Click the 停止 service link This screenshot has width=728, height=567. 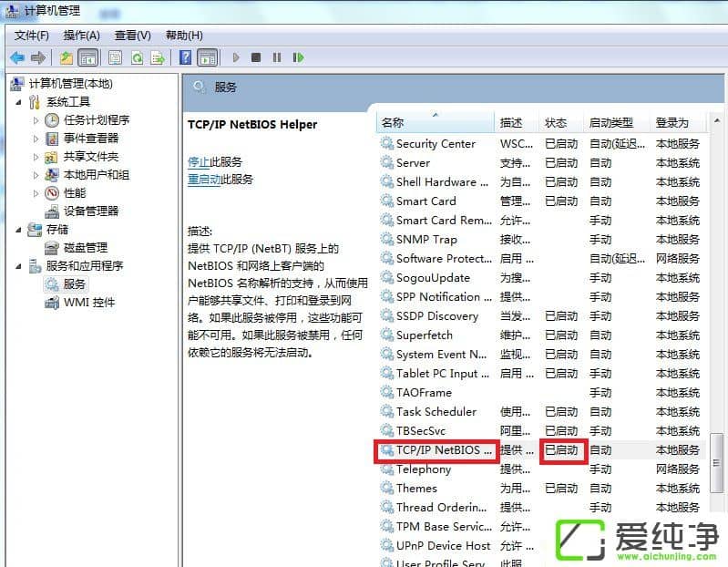coord(198,161)
